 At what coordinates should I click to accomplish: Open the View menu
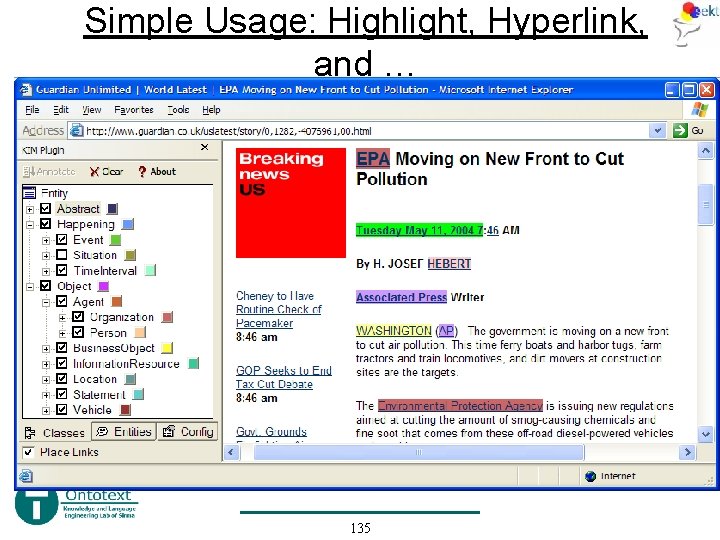pyautogui.click(x=92, y=110)
